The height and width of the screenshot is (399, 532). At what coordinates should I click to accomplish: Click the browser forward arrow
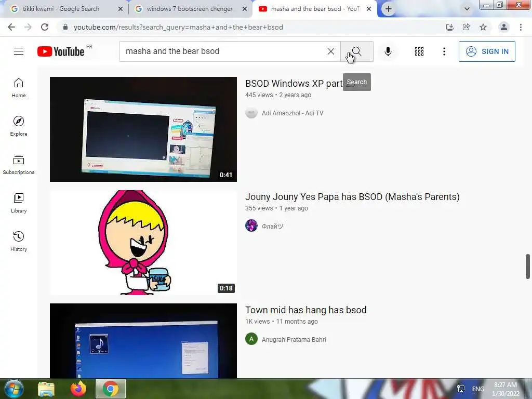[28, 27]
